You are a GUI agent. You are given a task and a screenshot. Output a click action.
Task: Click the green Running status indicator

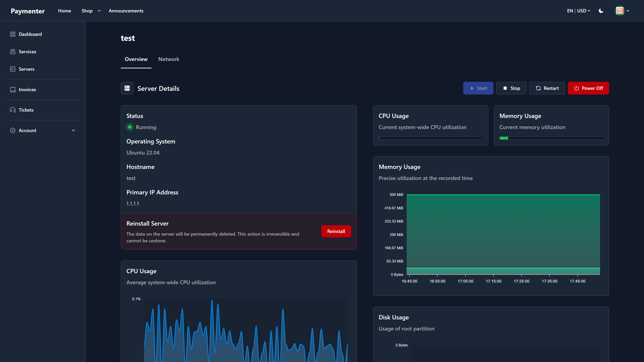(x=130, y=127)
